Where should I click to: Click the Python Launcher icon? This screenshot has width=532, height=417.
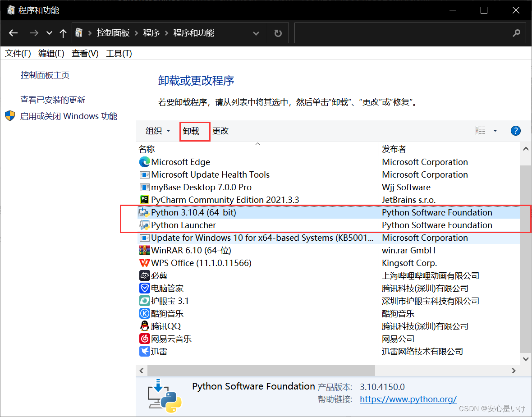[145, 225]
